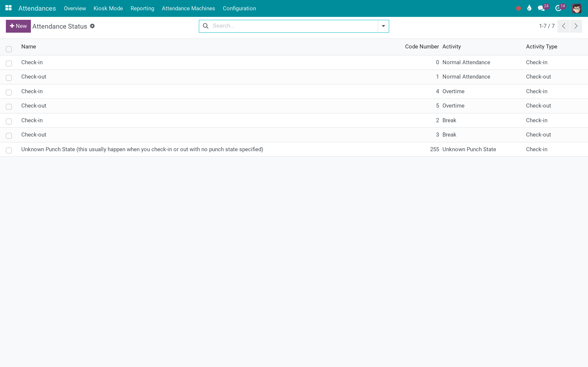Open the user avatar menu
Image resolution: width=588 pixels, height=367 pixels.
pyautogui.click(x=577, y=8)
